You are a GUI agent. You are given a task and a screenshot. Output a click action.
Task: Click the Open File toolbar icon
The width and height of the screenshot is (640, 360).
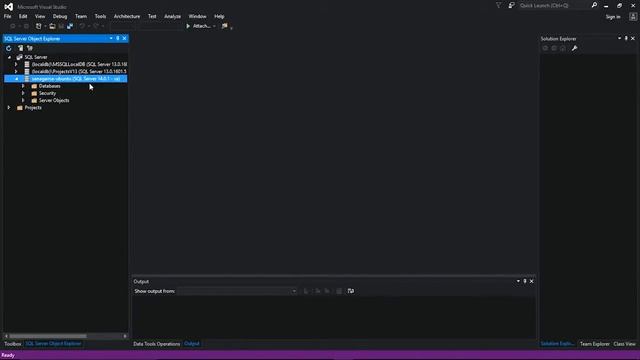(x=52, y=26)
